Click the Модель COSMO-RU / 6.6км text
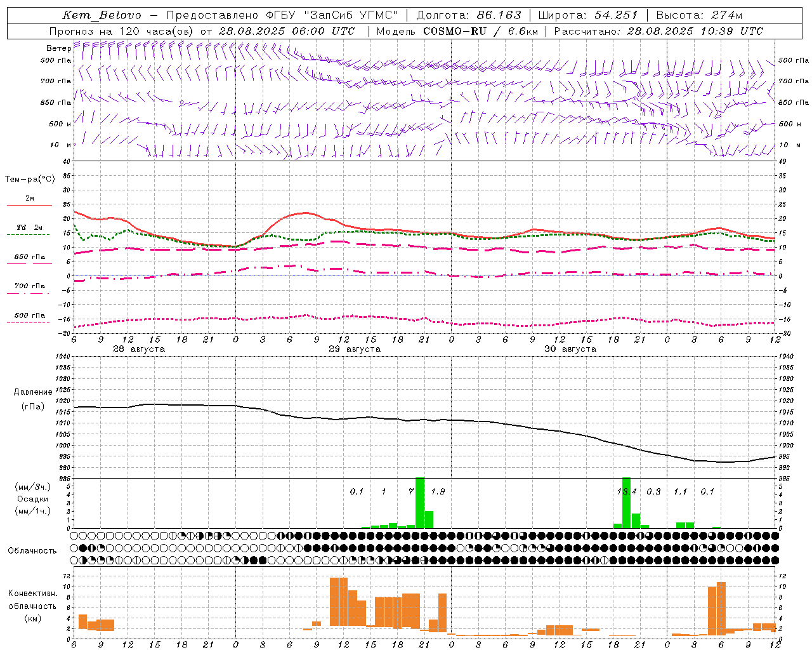Viewport: 812px width, 650px height. [x=457, y=31]
